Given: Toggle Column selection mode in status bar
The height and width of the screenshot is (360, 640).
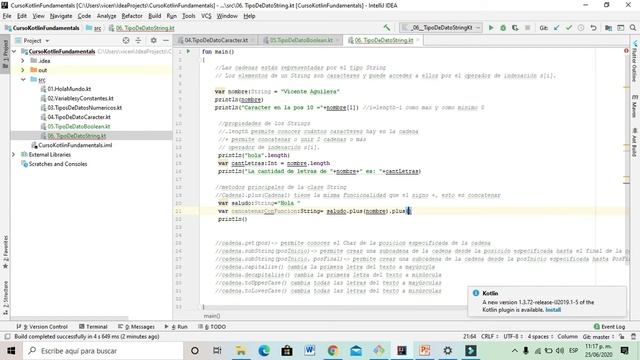Looking at the screenshot, I should point(567,337).
